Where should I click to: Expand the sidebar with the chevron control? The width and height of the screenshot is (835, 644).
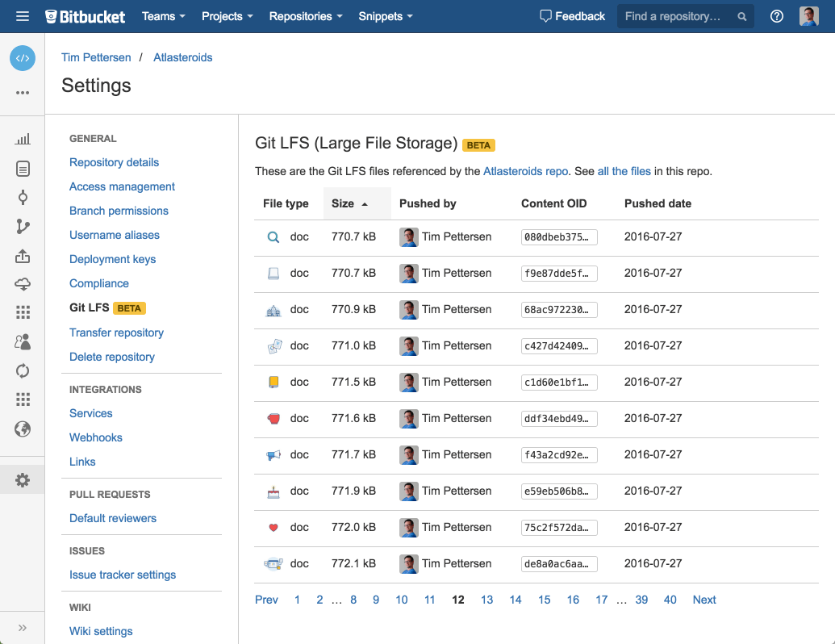click(x=23, y=627)
